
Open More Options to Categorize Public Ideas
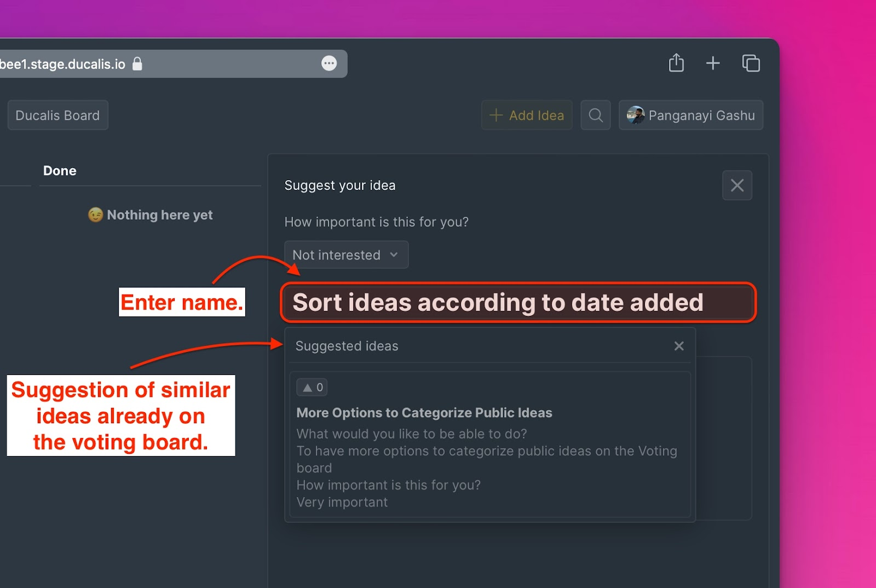click(424, 413)
